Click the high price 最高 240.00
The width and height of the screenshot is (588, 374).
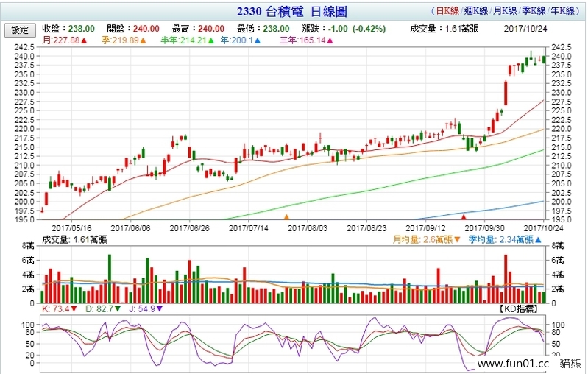(x=198, y=29)
